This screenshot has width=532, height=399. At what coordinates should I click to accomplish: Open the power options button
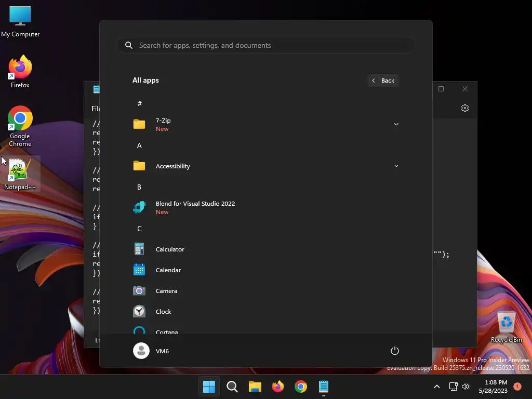395,351
